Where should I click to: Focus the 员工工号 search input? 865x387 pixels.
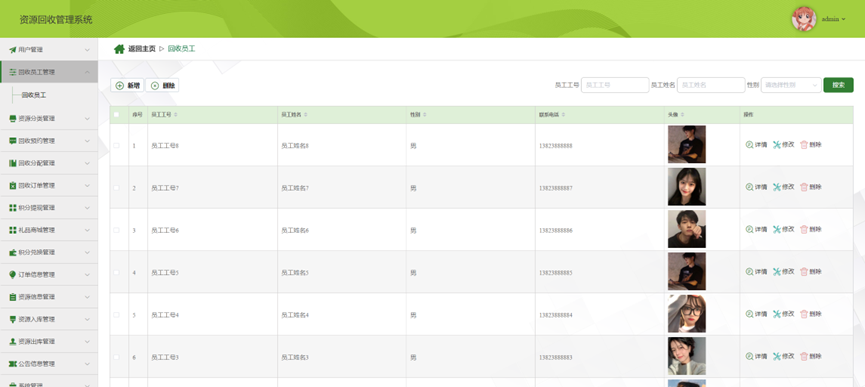pyautogui.click(x=615, y=85)
